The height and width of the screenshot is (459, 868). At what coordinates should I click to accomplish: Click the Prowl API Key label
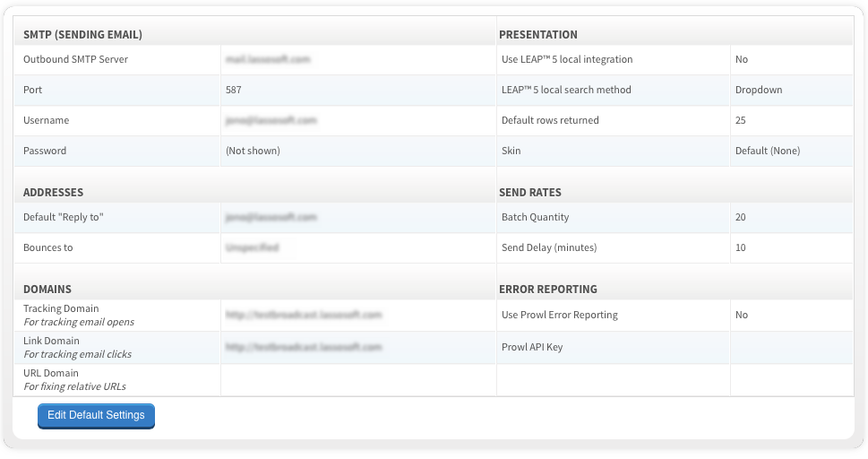[x=532, y=347]
